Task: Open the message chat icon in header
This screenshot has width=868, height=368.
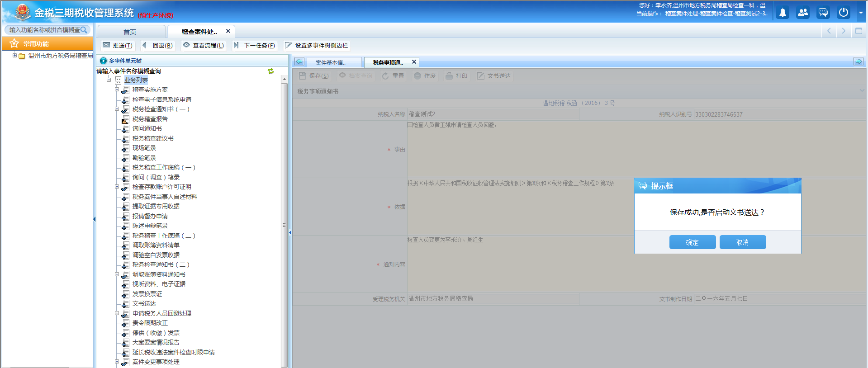Action: pos(823,13)
